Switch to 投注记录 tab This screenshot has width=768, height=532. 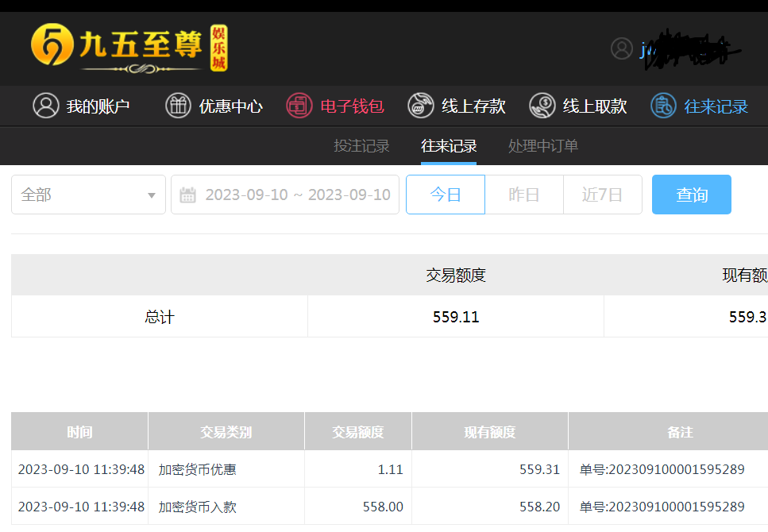[361, 146]
